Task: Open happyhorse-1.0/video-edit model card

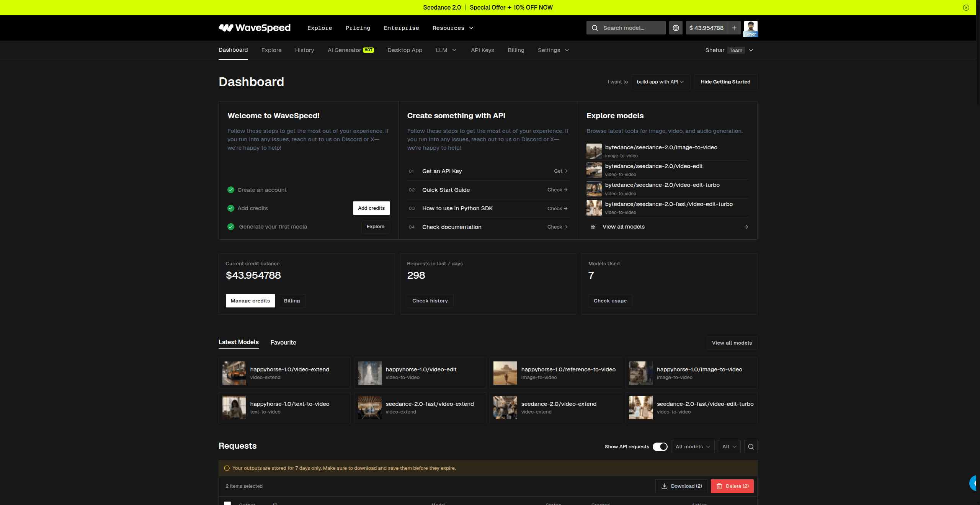Action: [x=420, y=373]
